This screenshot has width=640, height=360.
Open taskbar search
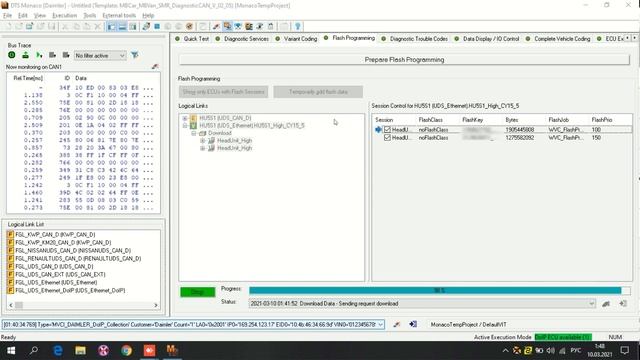coord(34,350)
